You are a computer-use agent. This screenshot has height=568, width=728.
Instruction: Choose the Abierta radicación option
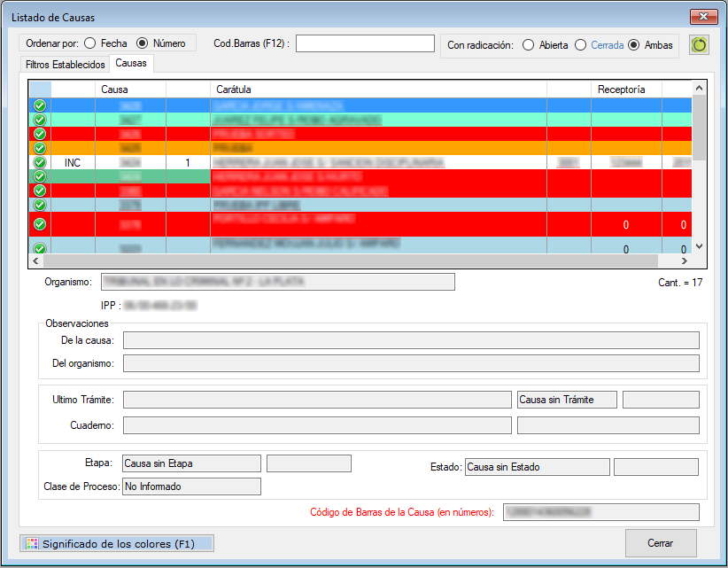click(528, 44)
